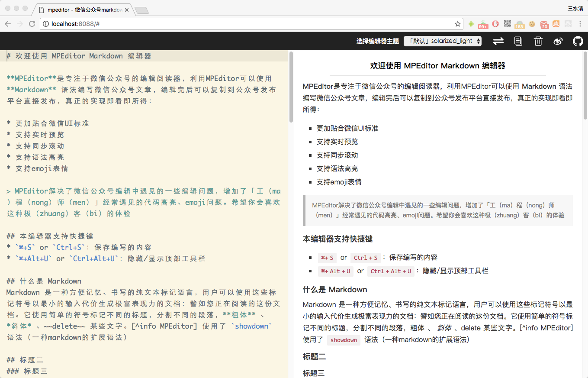Click preview bullet '支持同步滚动'
588x378 pixels.
[x=337, y=155]
